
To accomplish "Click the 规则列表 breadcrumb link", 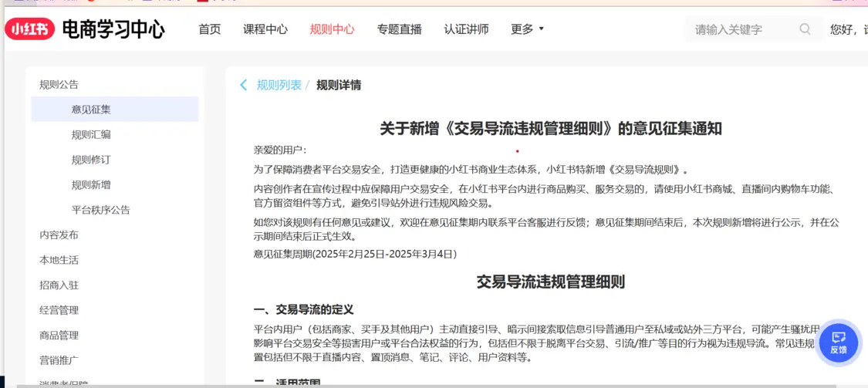I will [279, 86].
